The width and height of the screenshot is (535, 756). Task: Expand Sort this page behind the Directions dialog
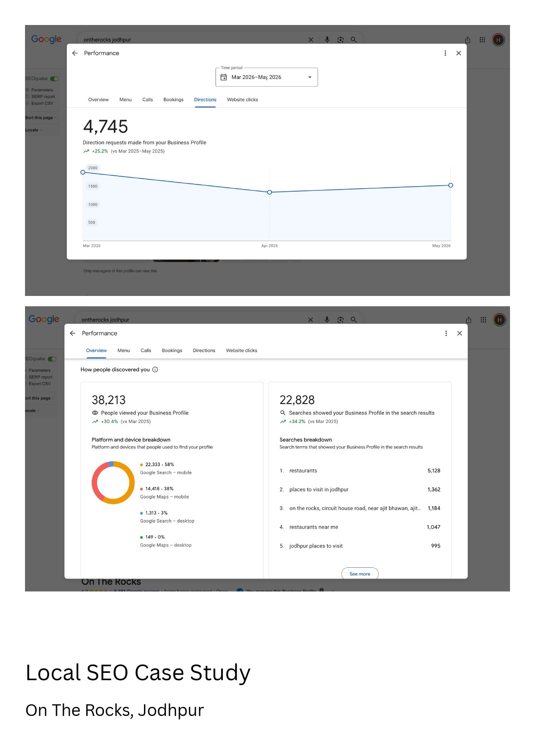[x=41, y=118]
